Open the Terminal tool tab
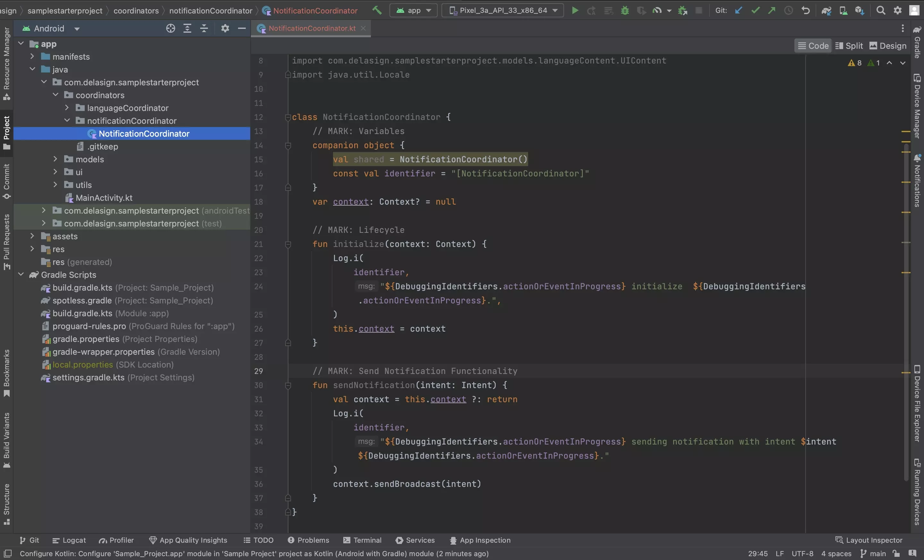 pos(362,540)
